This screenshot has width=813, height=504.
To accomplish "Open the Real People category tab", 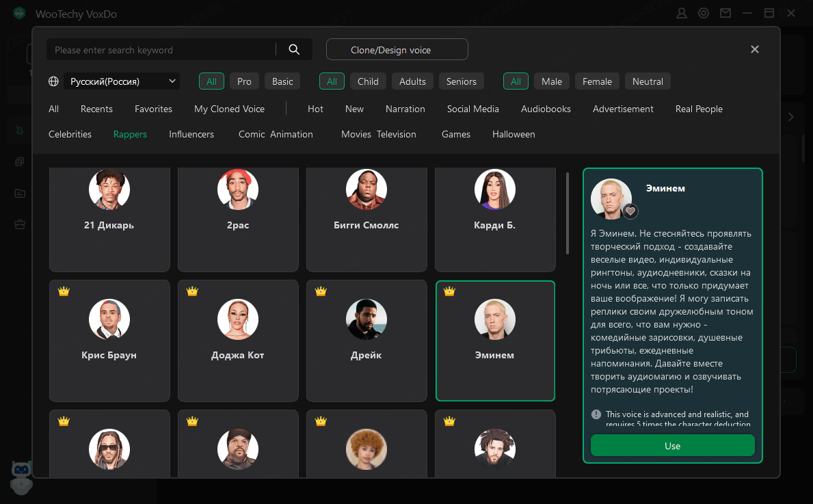I will (699, 109).
